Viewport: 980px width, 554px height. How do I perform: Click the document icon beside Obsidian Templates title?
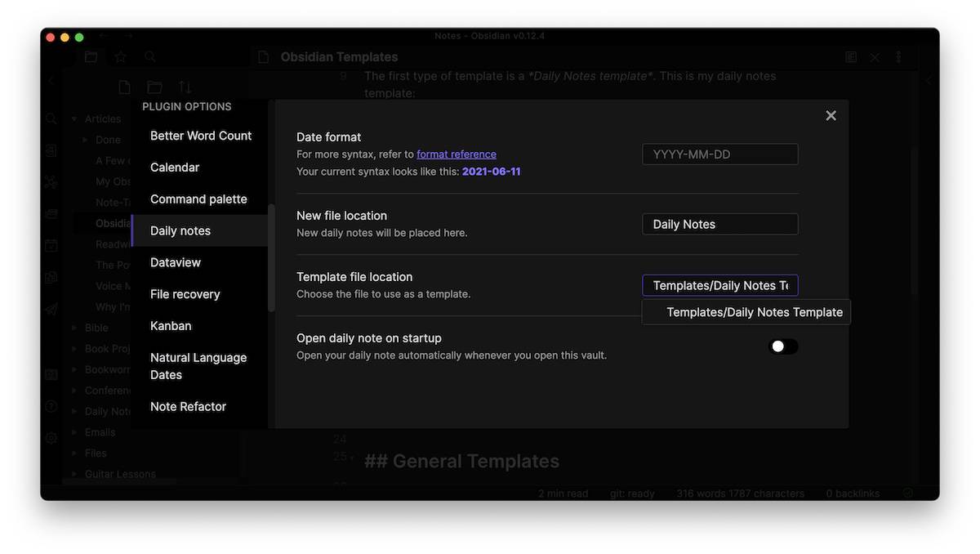[263, 57]
